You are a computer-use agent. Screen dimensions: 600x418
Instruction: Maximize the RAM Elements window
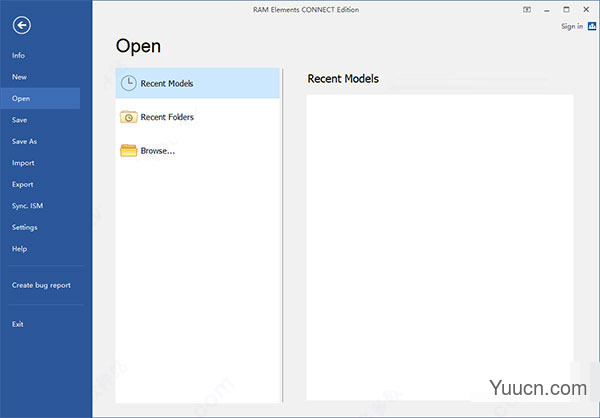[x=566, y=10]
